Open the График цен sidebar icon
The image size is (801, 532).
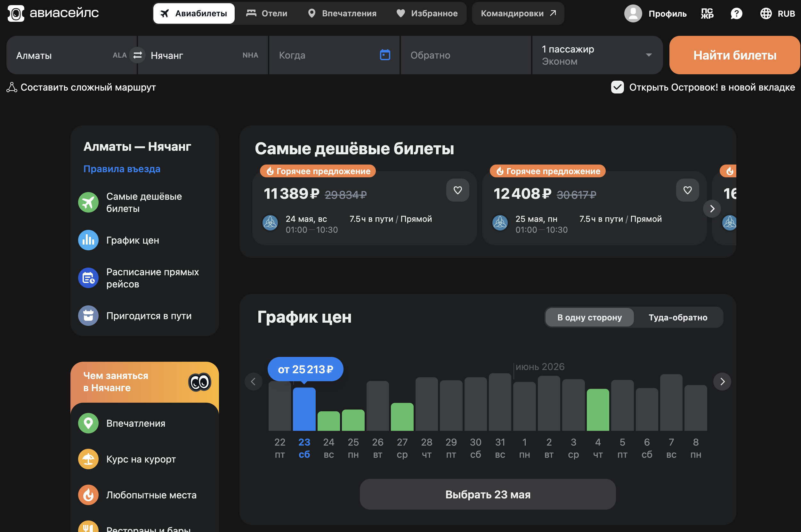(x=88, y=240)
